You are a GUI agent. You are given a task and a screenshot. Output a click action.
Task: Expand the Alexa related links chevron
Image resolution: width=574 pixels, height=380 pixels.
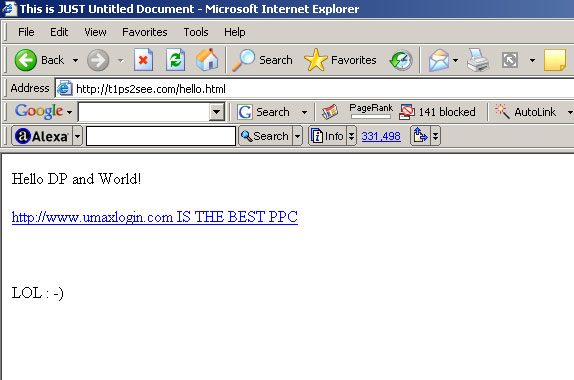tap(435, 136)
